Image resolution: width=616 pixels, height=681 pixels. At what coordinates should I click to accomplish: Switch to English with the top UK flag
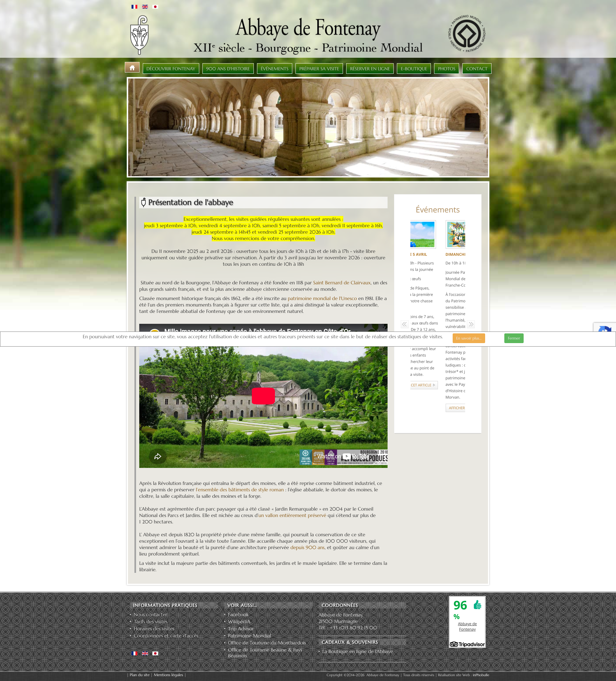point(145,7)
